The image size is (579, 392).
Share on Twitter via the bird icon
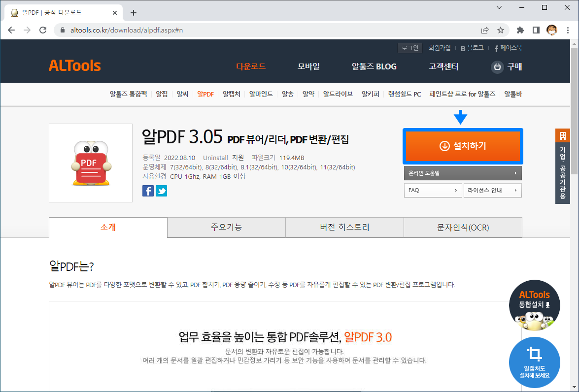click(161, 191)
